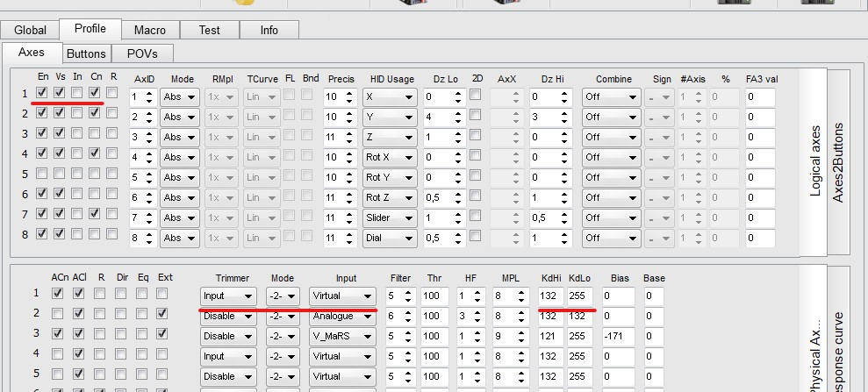Switch to the Global tab

coord(30,30)
